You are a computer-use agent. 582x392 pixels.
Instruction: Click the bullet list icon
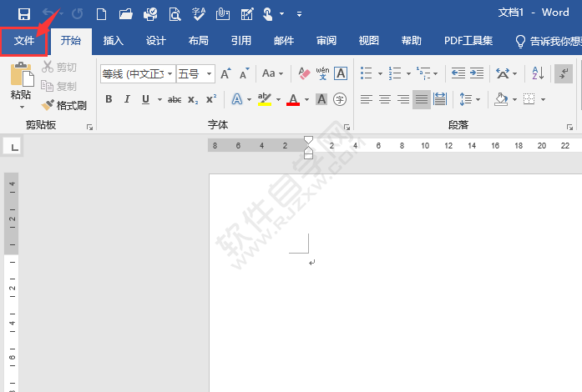(x=366, y=74)
